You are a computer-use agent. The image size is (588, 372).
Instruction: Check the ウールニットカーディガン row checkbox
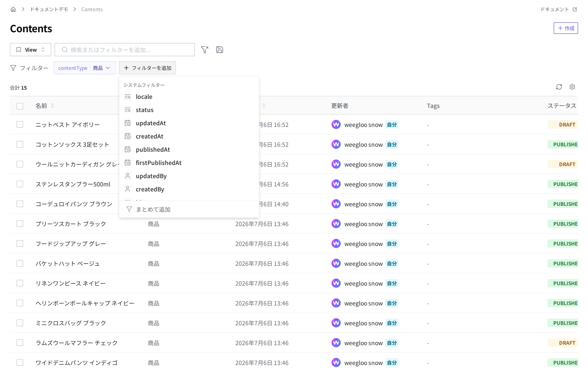pyautogui.click(x=20, y=164)
